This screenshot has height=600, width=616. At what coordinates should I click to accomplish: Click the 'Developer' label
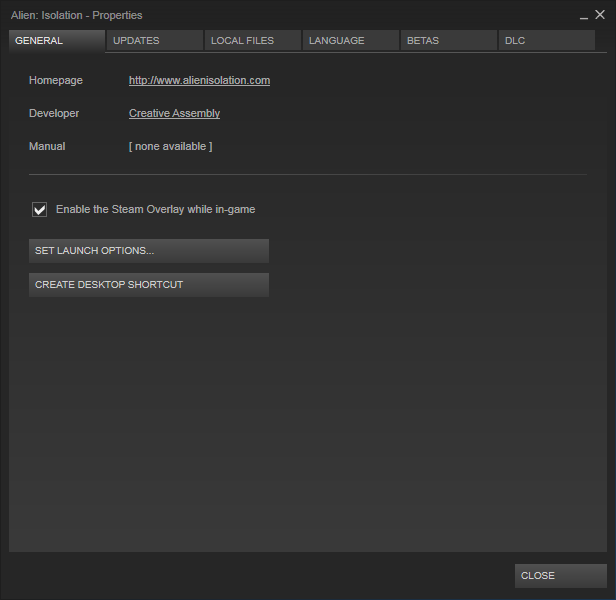click(54, 114)
